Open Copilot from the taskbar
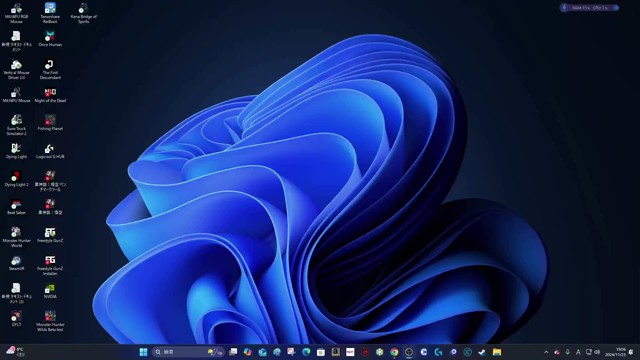 248,352
